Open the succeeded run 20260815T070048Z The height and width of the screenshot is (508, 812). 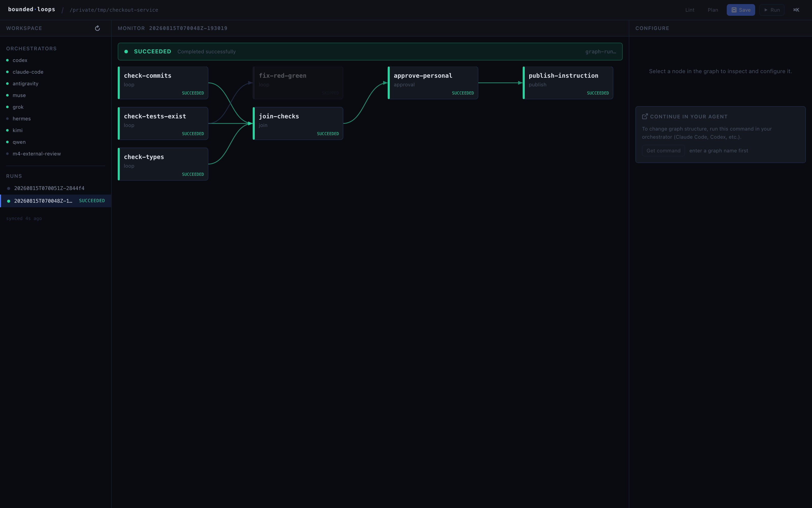click(x=56, y=201)
